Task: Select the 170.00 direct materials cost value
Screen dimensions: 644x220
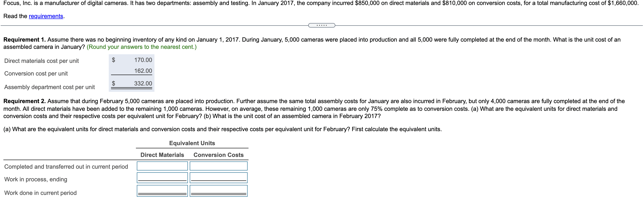Action: 143,60
